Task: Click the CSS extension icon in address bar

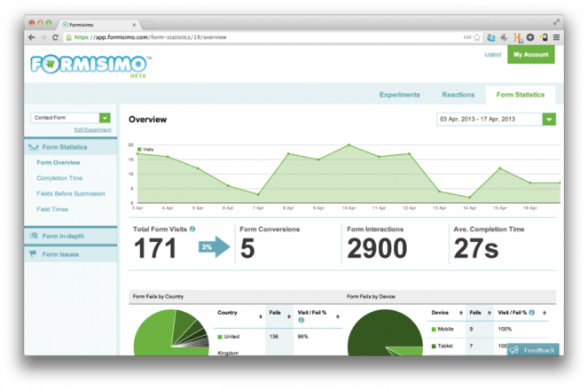Action: 466,37
